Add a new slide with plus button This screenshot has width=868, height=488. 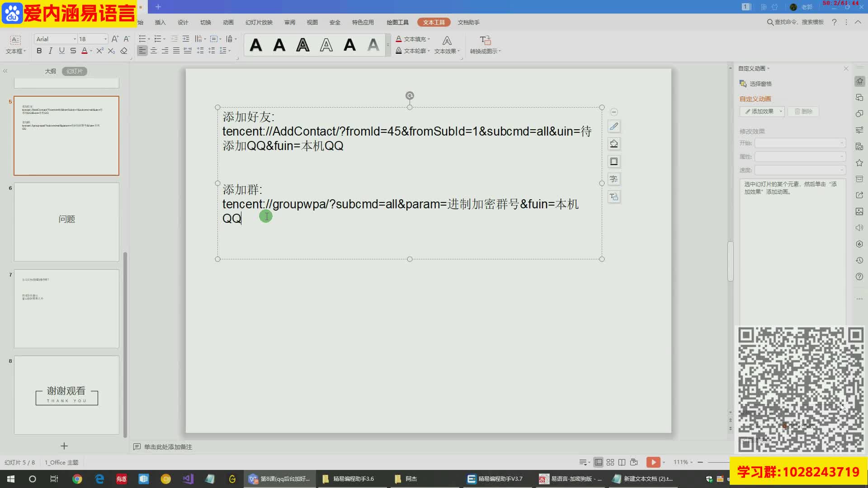tap(64, 446)
